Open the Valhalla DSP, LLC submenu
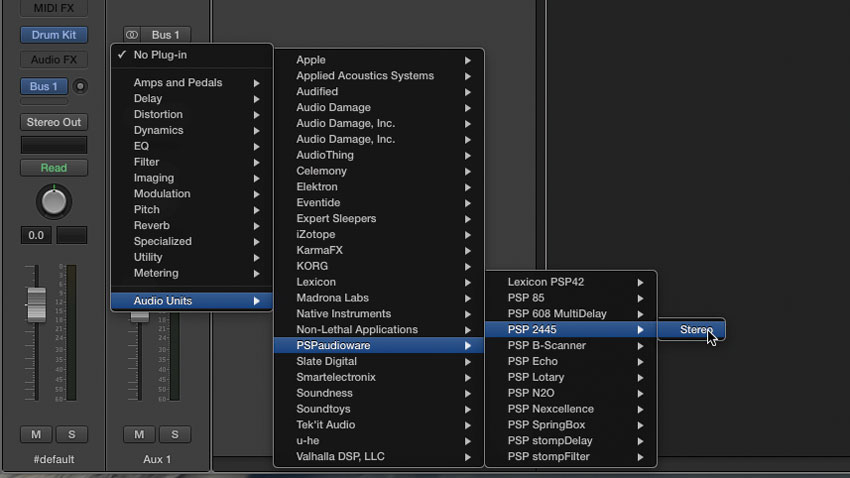The height and width of the screenshot is (478, 850). coord(379,456)
